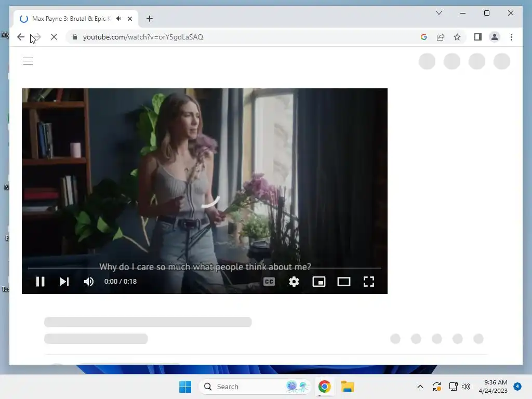532x399 pixels.
Task: Pause the YouTube video
Action: 41,281
